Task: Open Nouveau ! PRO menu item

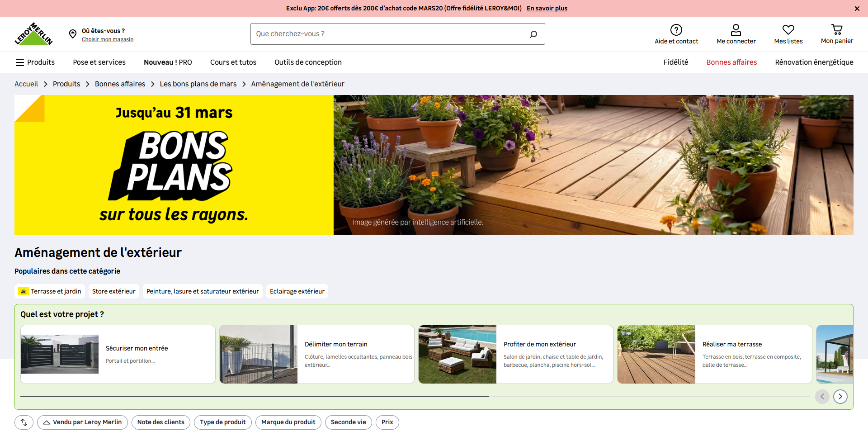Action: (x=168, y=62)
